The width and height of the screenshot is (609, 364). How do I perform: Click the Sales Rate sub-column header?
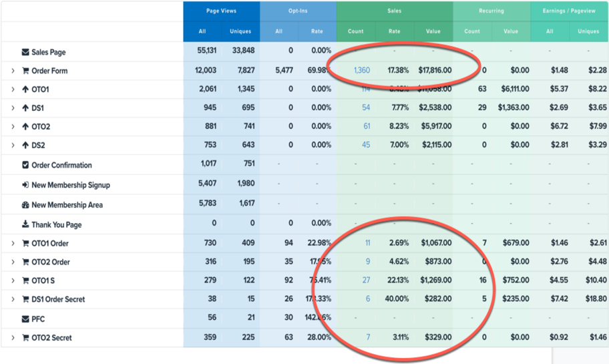pyautogui.click(x=394, y=31)
